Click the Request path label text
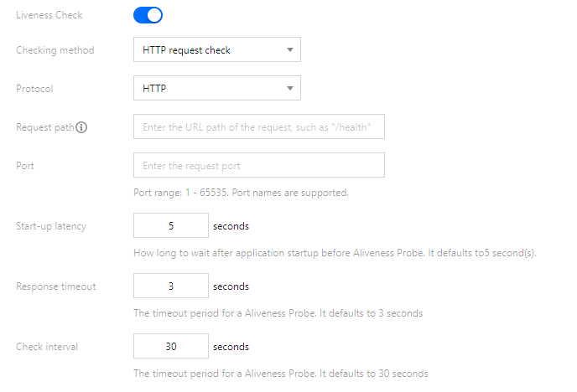Viewport: 577px width, 392px height. pyautogui.click(x=44, y=127)
